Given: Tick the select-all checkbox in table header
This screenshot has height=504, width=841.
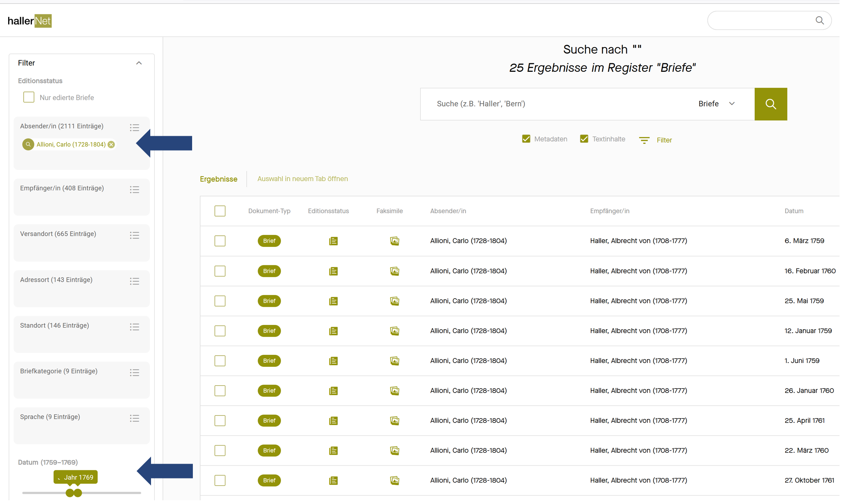Looking at the screenshot, I should click(220, 211).
